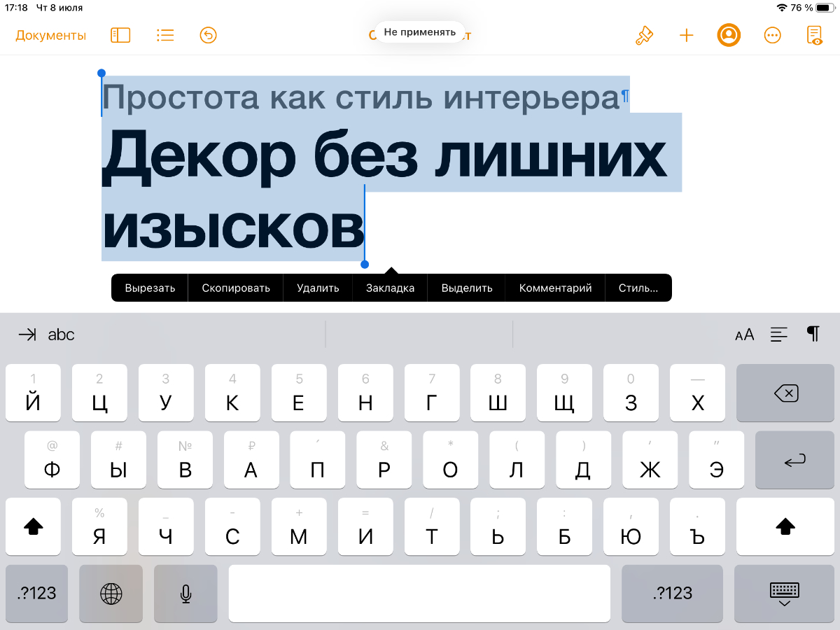Open the table of contents list
The height and width of the screenshot is (630, 840).
point(165,35)
